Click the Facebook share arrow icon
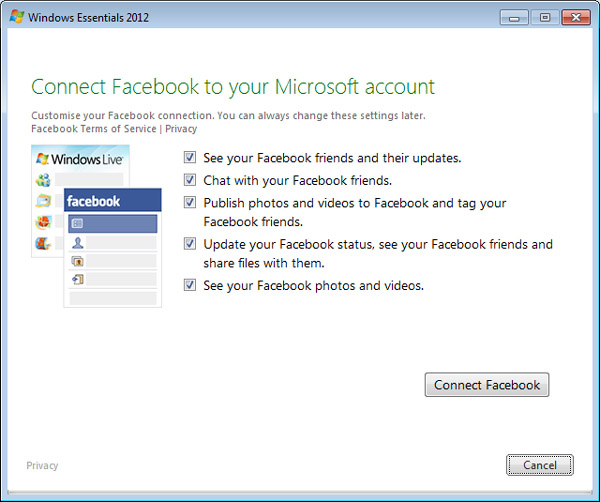600x502 pixels. pos(78,280)
